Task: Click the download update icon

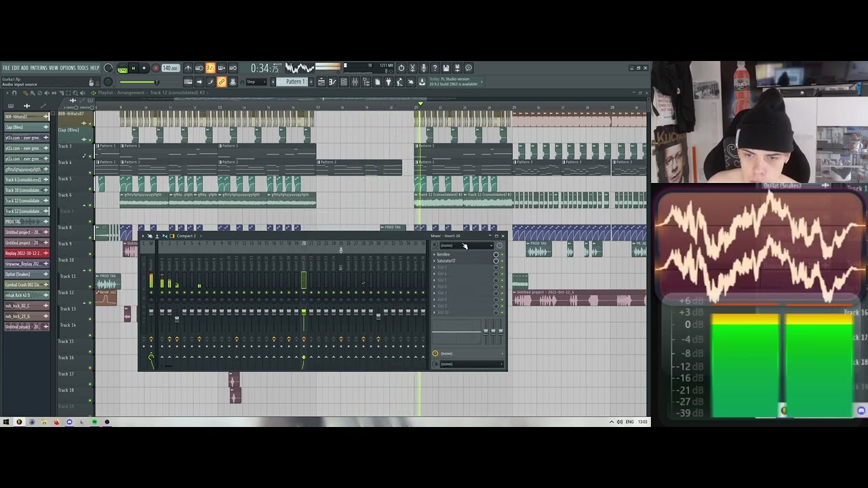Action: pos(422,83)
